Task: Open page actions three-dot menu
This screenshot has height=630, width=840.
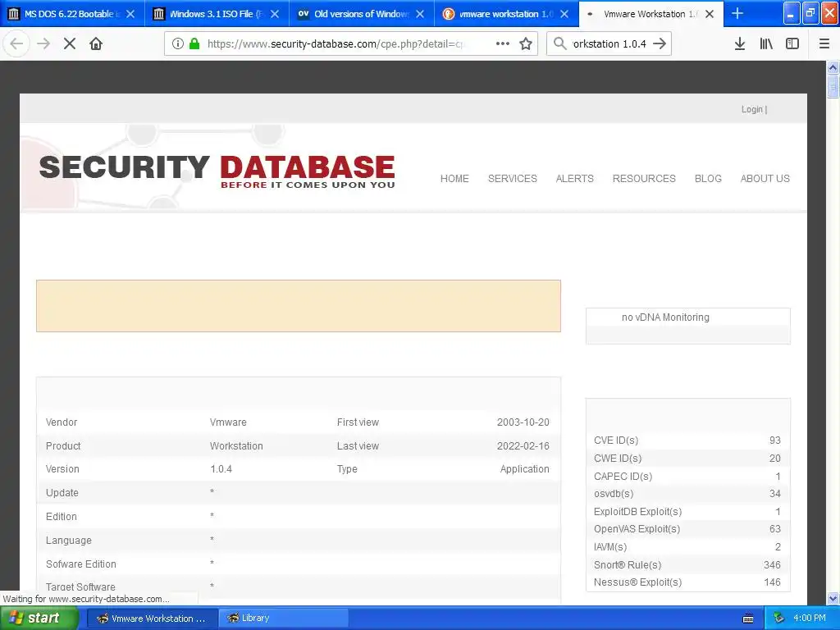Action: click(x=503, y=43)
